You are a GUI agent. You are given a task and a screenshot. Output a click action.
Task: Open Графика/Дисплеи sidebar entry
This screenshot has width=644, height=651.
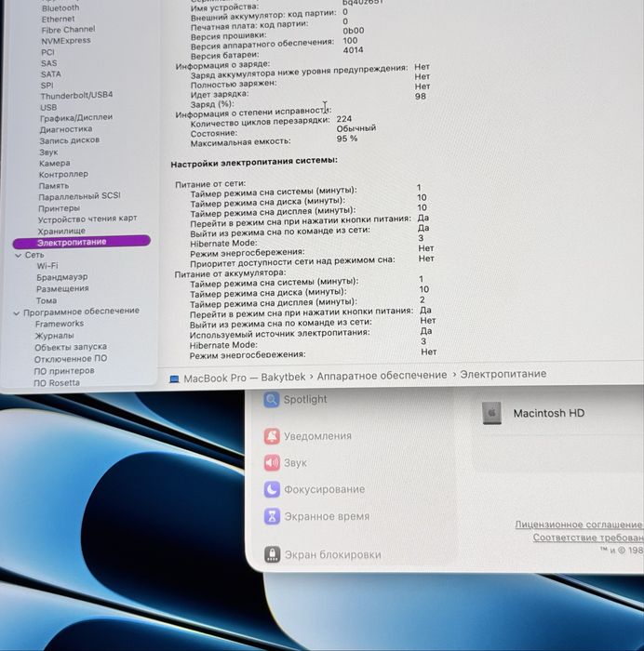(x=76, y=118)
